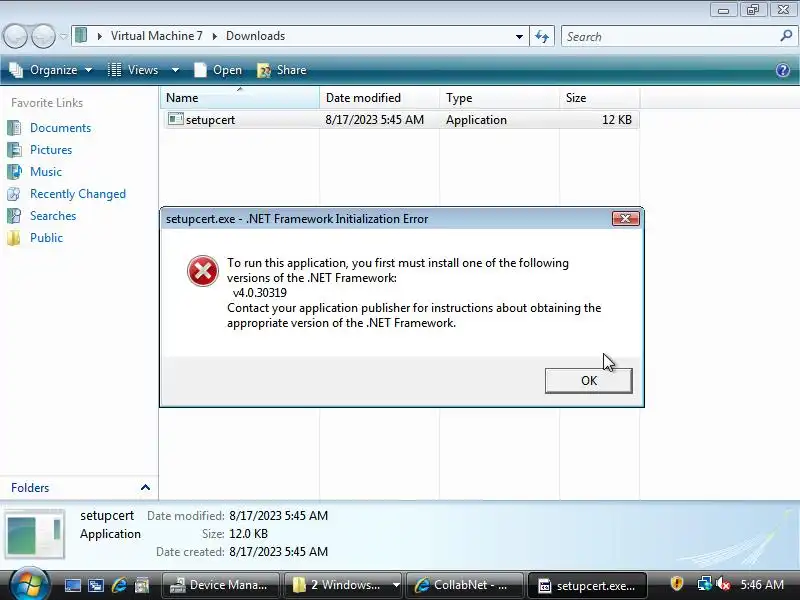Viewport: 800px width, 600px height.
Task: Click the Refresh button beside the address bar
Action: coord(542,37)
